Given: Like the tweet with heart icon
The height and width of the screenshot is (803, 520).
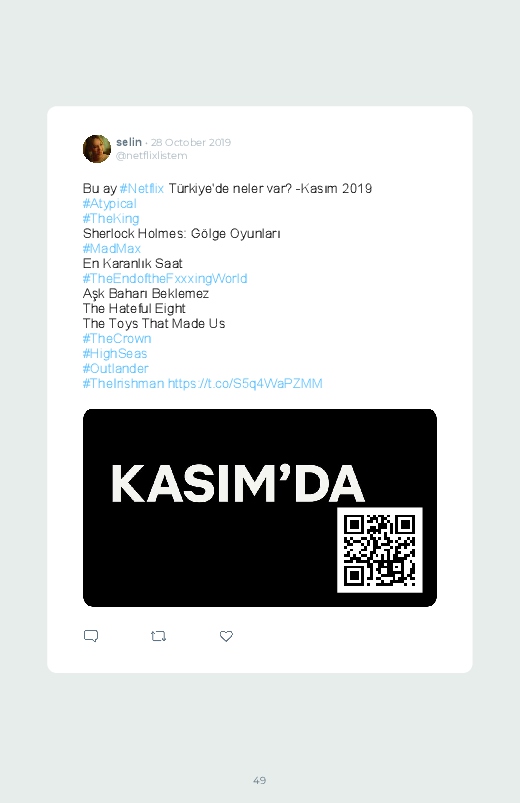Looking at the screenshot, I should coord(226,636).
